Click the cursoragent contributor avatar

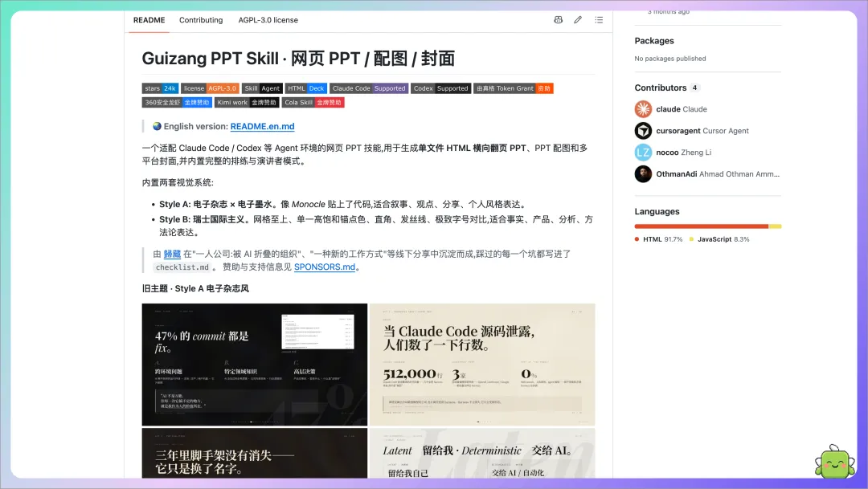643,131
